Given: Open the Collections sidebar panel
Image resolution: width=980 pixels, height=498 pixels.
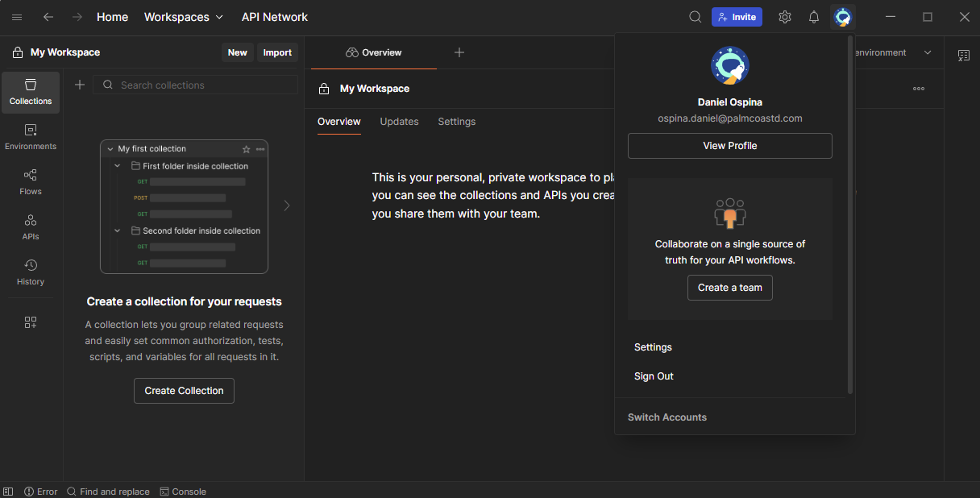Looking at the screenshot, I should tap(31, 92).
